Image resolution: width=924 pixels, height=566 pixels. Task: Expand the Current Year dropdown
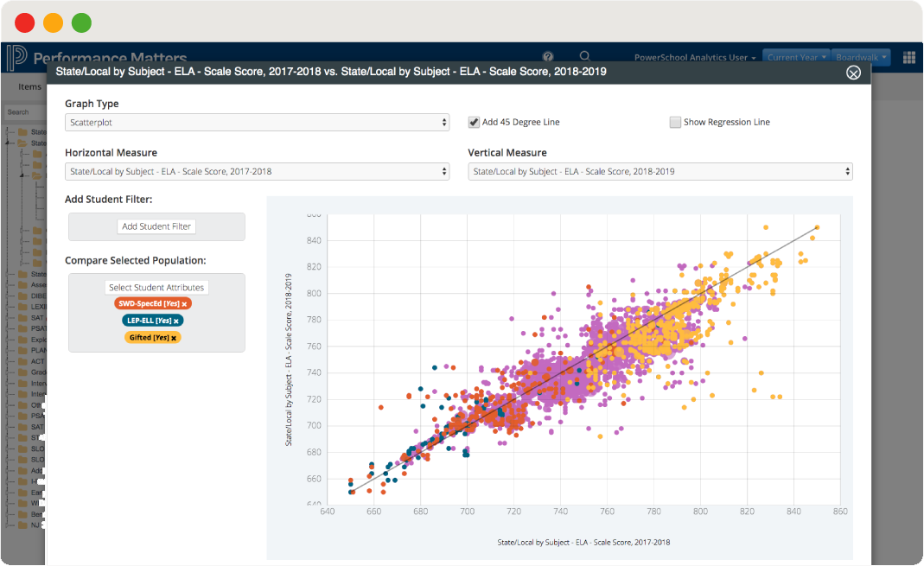pos(795,55)
